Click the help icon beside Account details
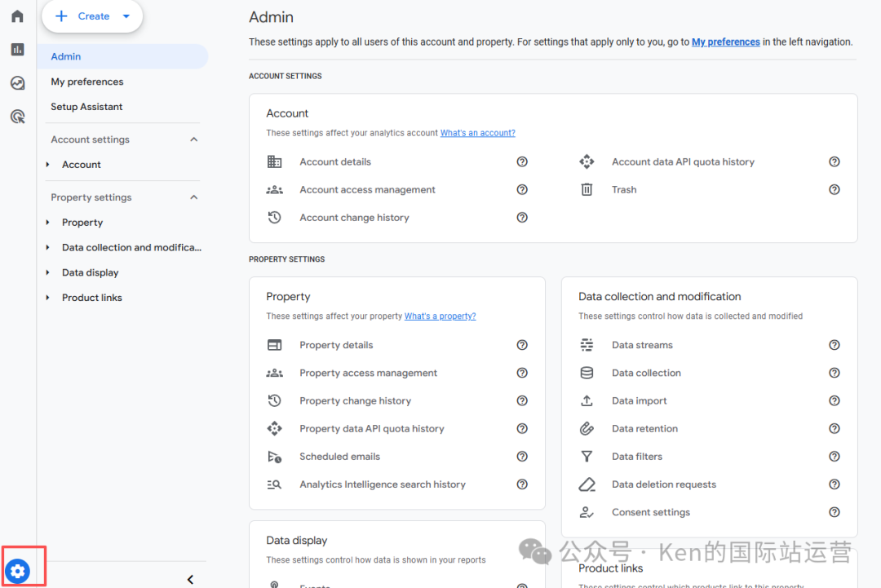The width and height of the screenshot is (881, 588). point(522,162)
